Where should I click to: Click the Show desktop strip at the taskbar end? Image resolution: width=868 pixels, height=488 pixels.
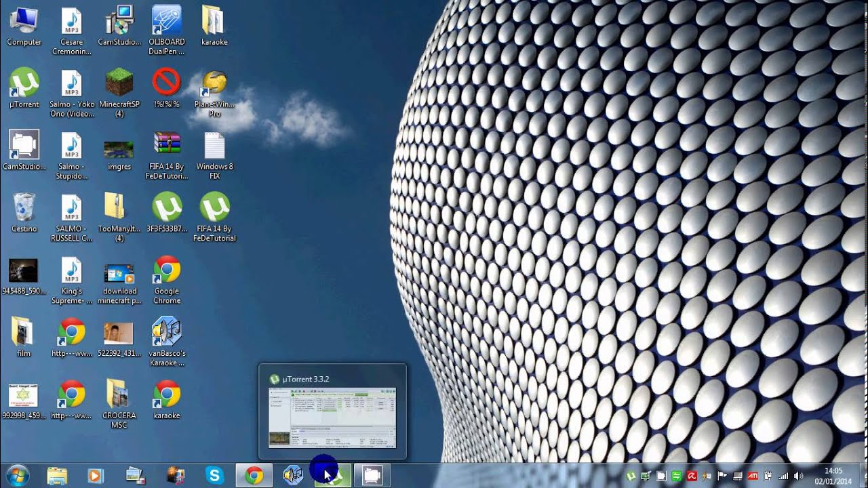(863, 476)
